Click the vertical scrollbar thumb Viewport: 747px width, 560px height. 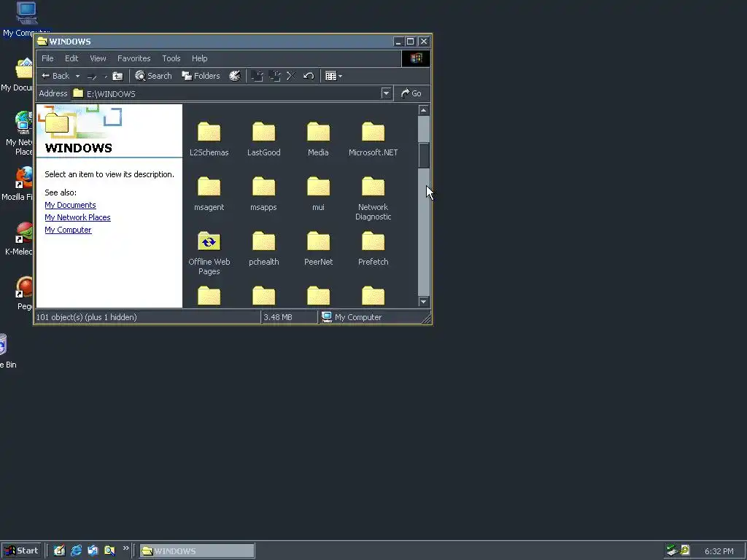(424, 155)
